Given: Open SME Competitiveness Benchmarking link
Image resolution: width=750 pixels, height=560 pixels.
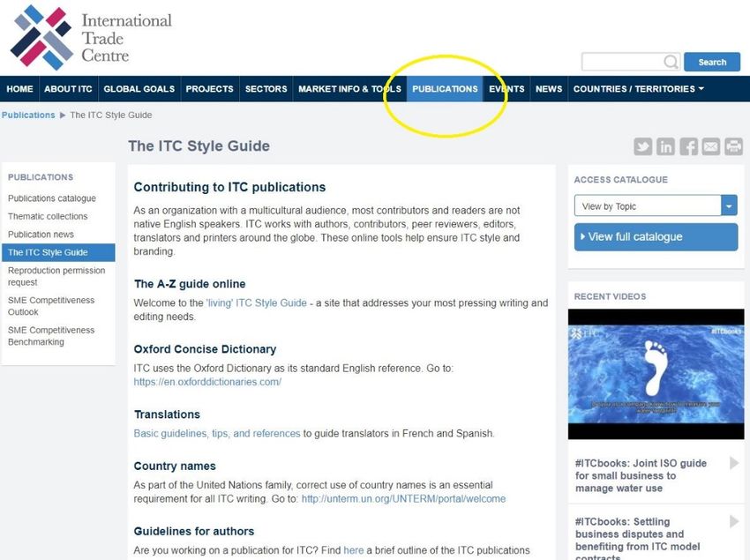Looking at the screenshot, I should pos(51,336).
